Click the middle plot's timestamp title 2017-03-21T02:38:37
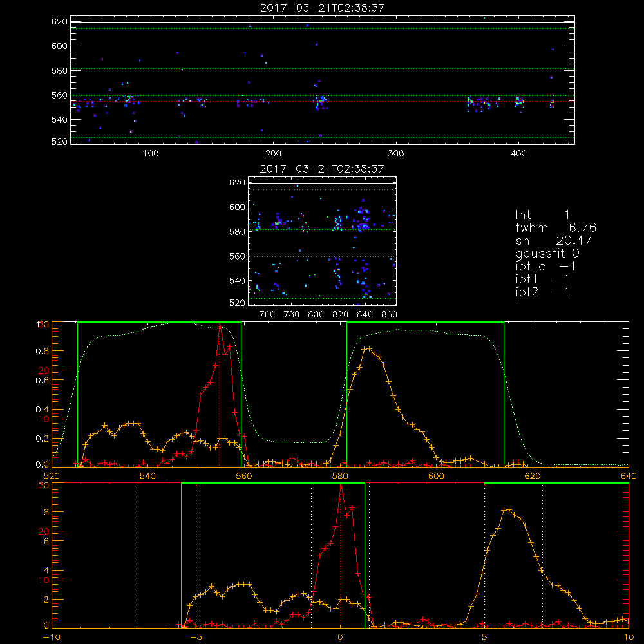 (322, 169)
